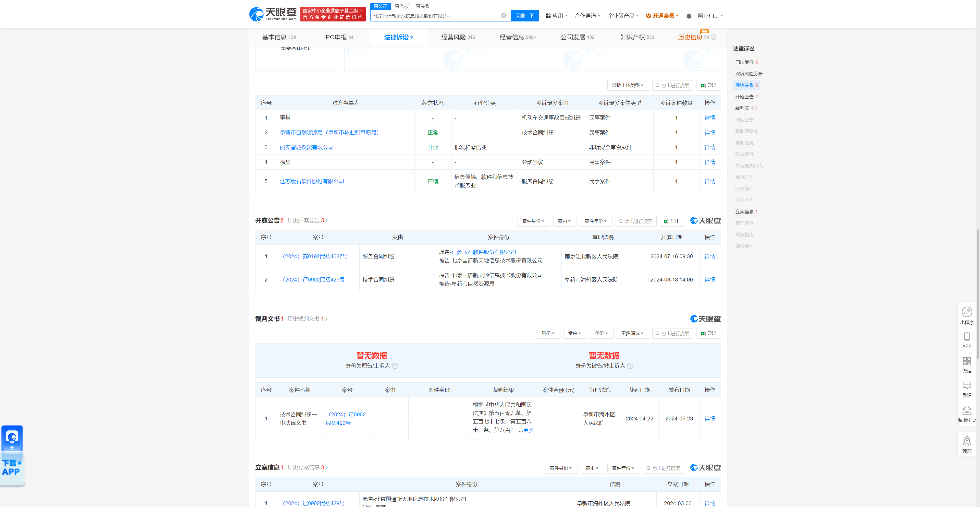Jump to 司法案件 in side navigation
This screenshot has width=980, height=507.
(746, 62)
